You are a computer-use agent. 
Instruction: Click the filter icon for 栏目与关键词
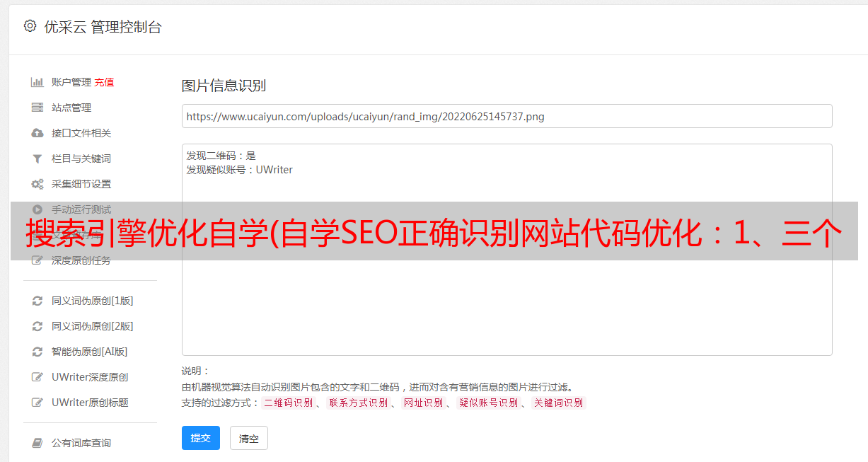click(37, 158)
